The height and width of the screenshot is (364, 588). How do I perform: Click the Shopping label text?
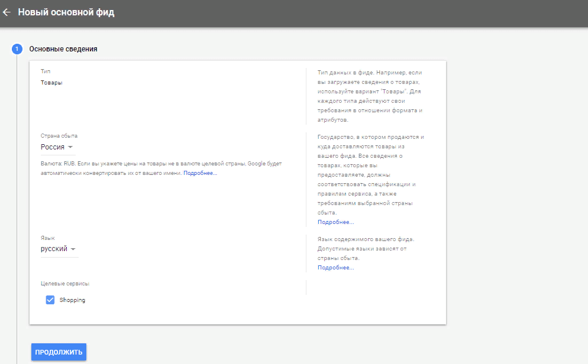tap(72, 300)
